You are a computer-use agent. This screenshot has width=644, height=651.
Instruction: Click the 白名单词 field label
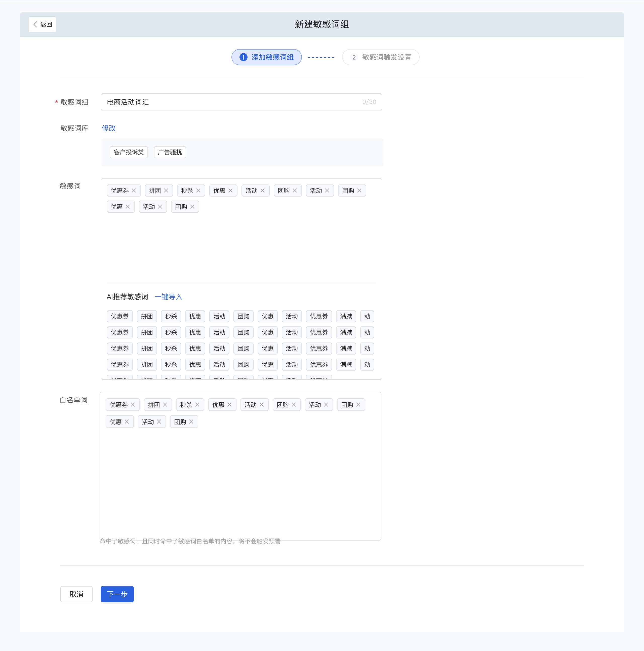74,400
